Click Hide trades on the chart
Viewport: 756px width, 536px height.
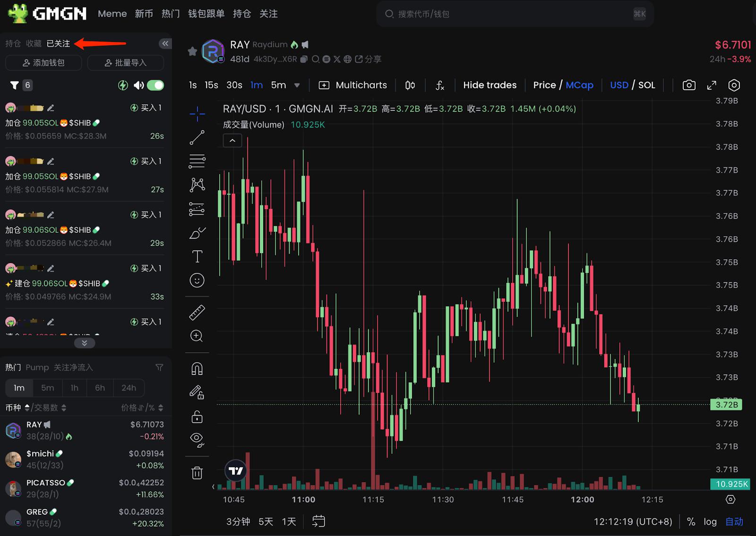490,85
